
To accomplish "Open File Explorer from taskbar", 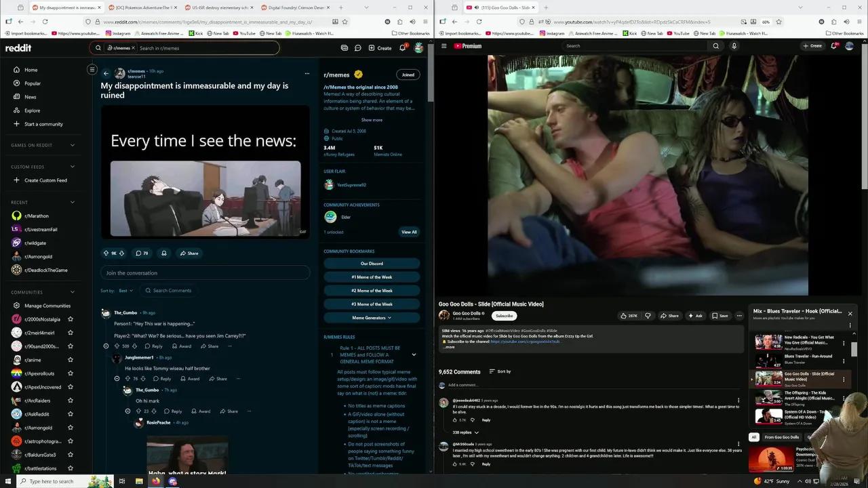I will coord(139,481).
